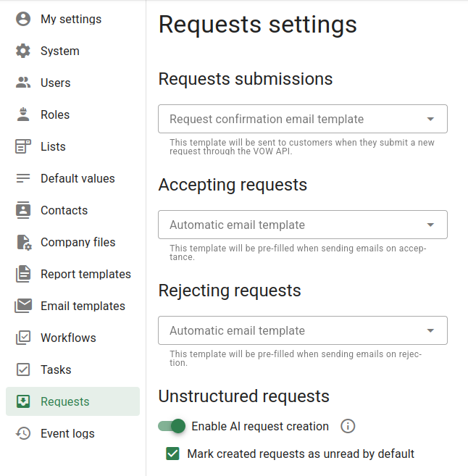Click Enable AI request creation label

(260, 426)
